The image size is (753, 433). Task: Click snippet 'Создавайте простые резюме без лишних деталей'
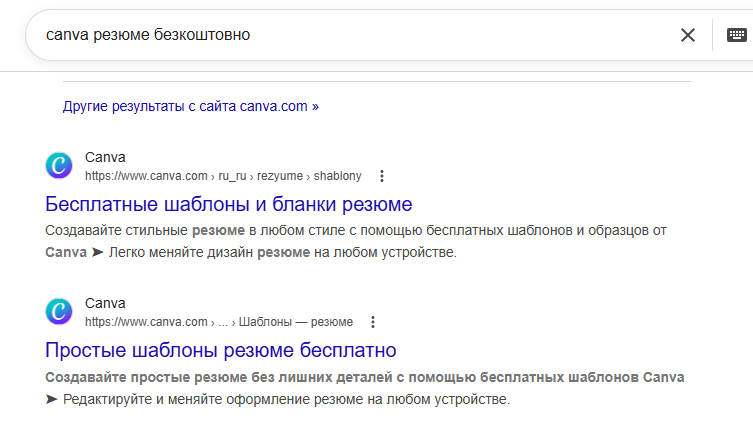pyautogui.click(x=364, y=388)
